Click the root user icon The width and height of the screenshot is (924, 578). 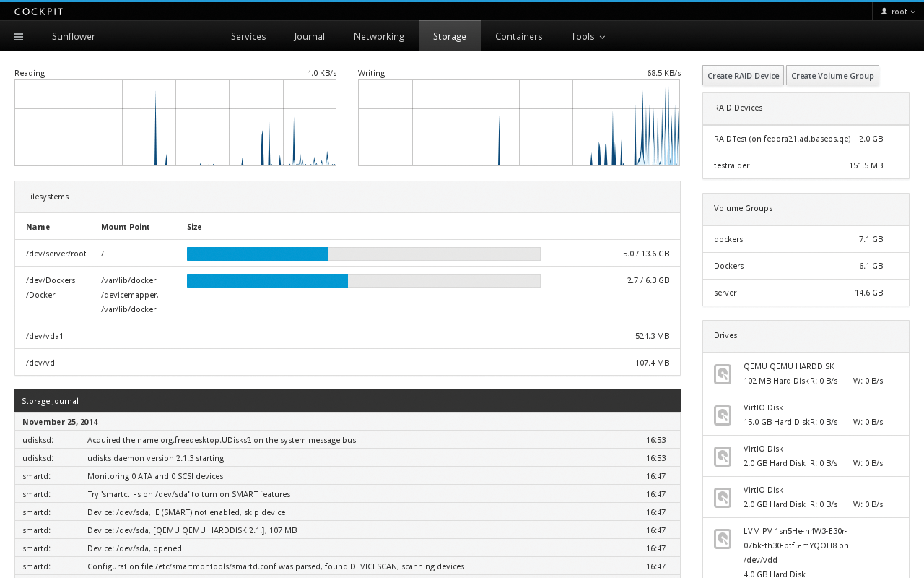pyautogui.click(x=884, y=12)
